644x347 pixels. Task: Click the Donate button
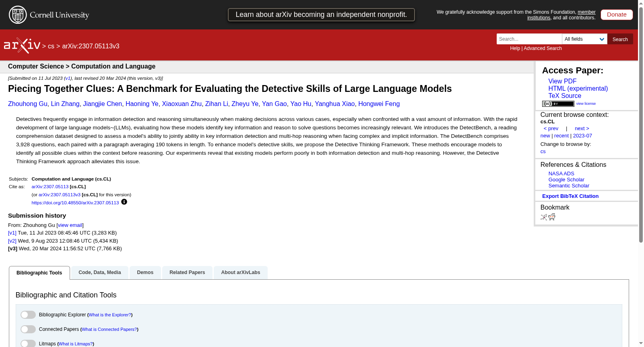coord(617,15)
